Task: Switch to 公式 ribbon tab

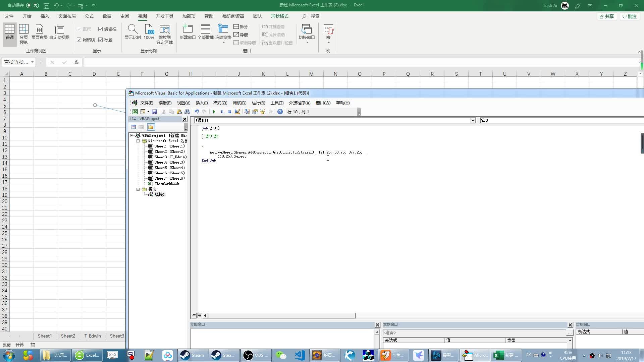Action: coord(89,16)
